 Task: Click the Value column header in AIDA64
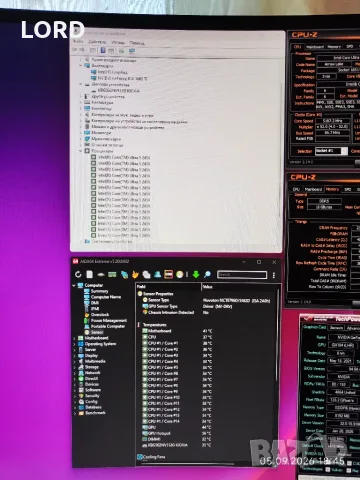pos(240,287)
